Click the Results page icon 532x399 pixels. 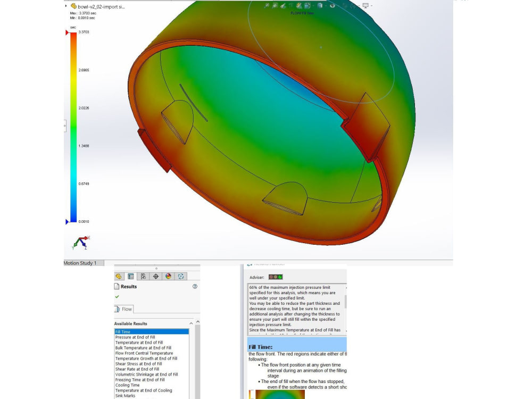117,286
